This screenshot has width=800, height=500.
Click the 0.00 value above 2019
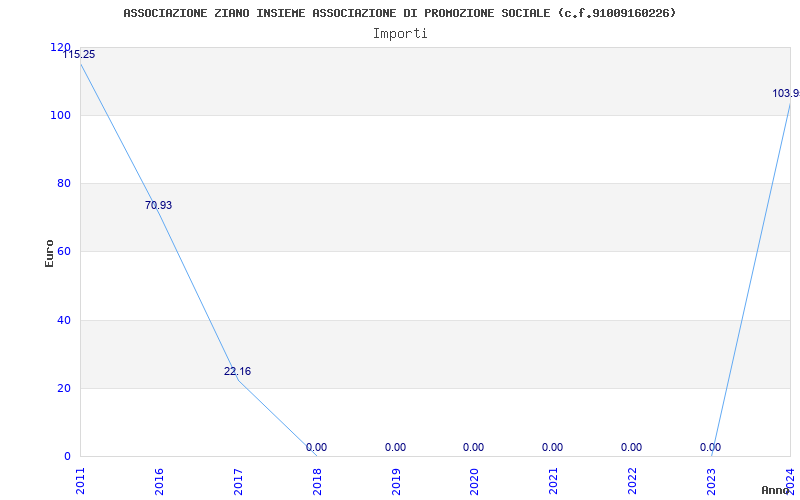[395, 447]
